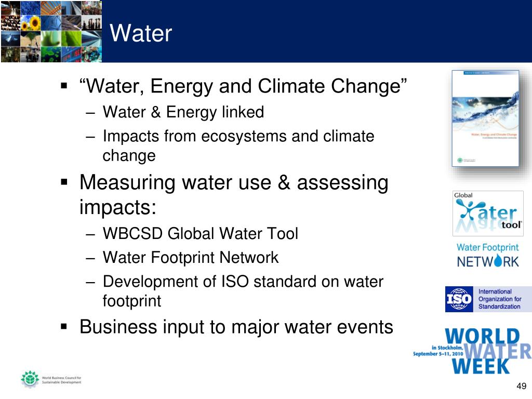
Task: Click the WBCSD logo in footer
Action: point(51,379)
